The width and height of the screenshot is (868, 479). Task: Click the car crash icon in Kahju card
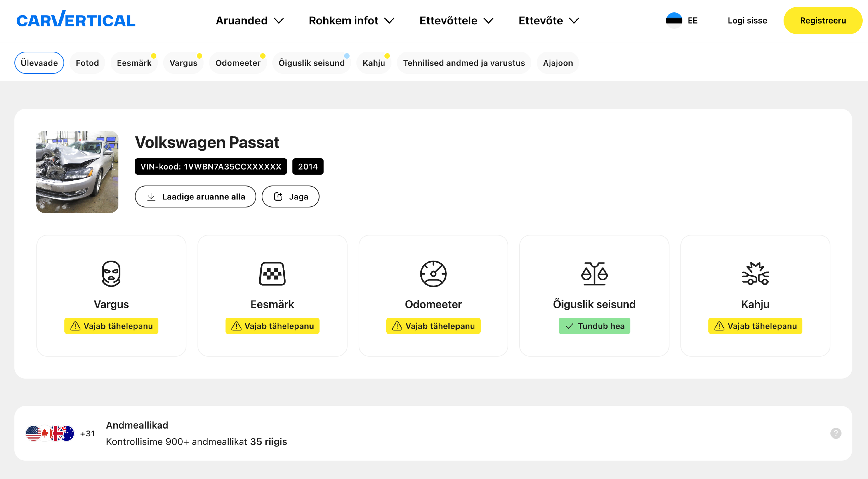755,273
